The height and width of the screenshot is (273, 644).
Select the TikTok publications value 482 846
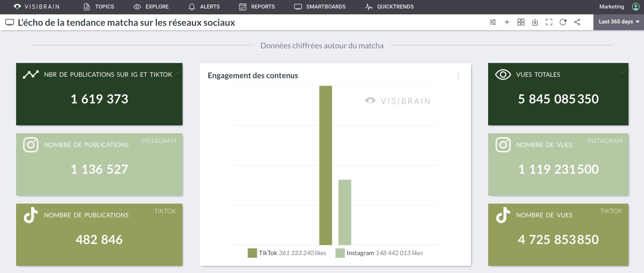99,240
